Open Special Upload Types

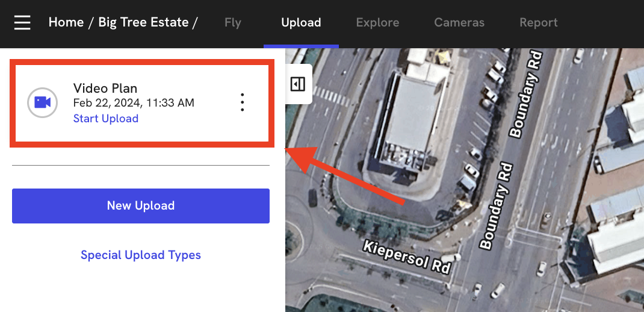[141, 255]
